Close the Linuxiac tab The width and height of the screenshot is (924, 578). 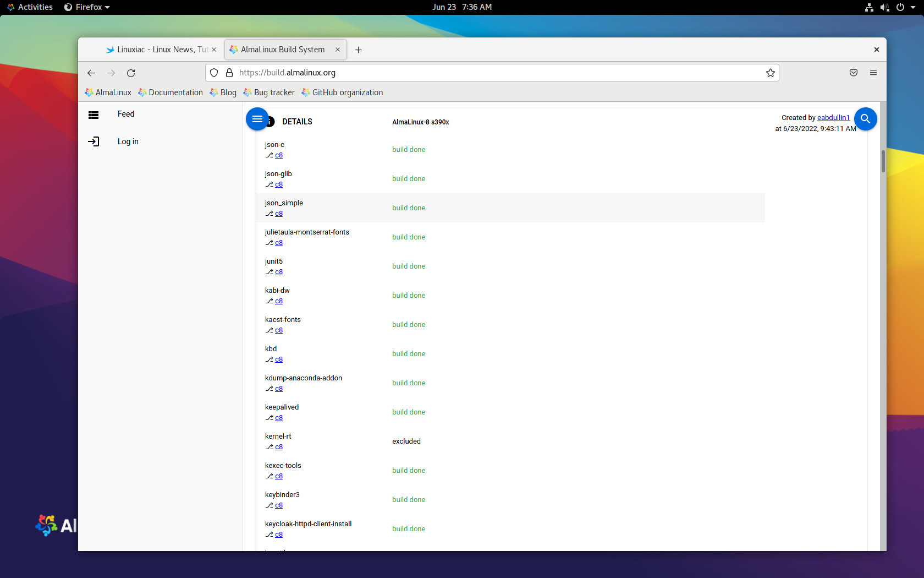214,50
